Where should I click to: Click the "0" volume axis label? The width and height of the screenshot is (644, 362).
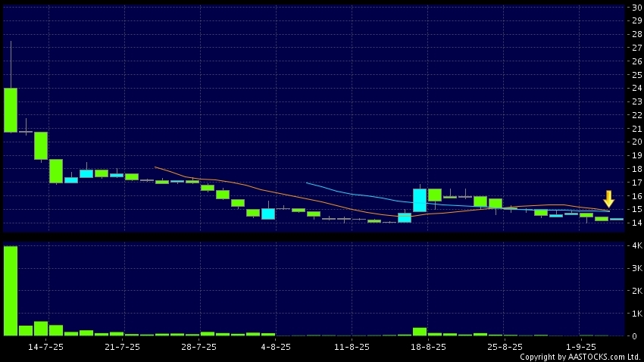(x=635, y=336)
